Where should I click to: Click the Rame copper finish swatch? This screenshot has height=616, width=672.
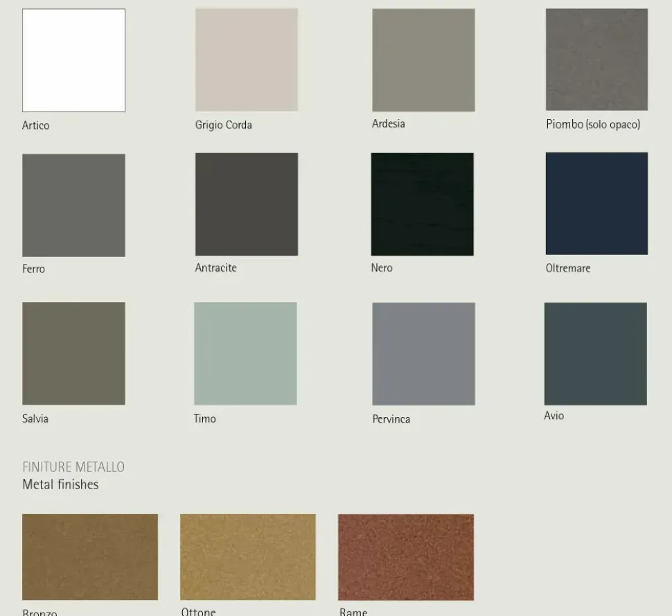[x=405, y=557]
